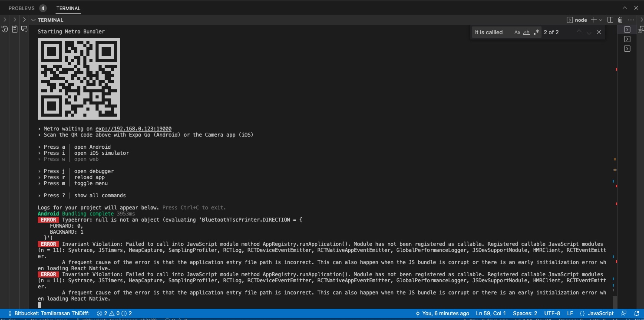This screenshot has width=644, height=320.
Task: Click the problems count badge 4
Action: click(x=43, y=8)
